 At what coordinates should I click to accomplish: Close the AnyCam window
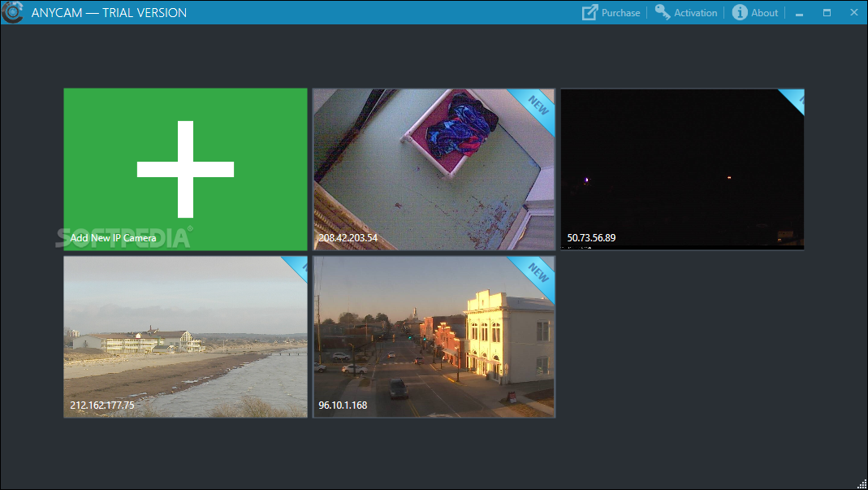pyautogui.click(x=854, y=13)
